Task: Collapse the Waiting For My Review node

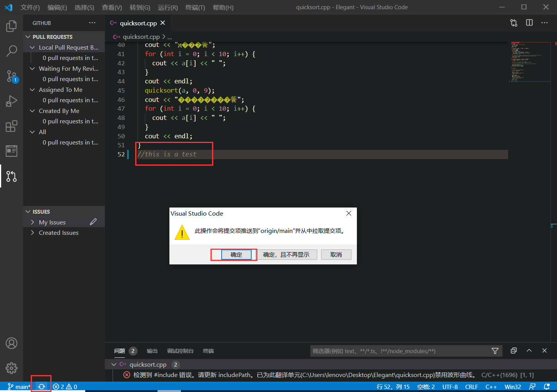Action: point(32,68)
